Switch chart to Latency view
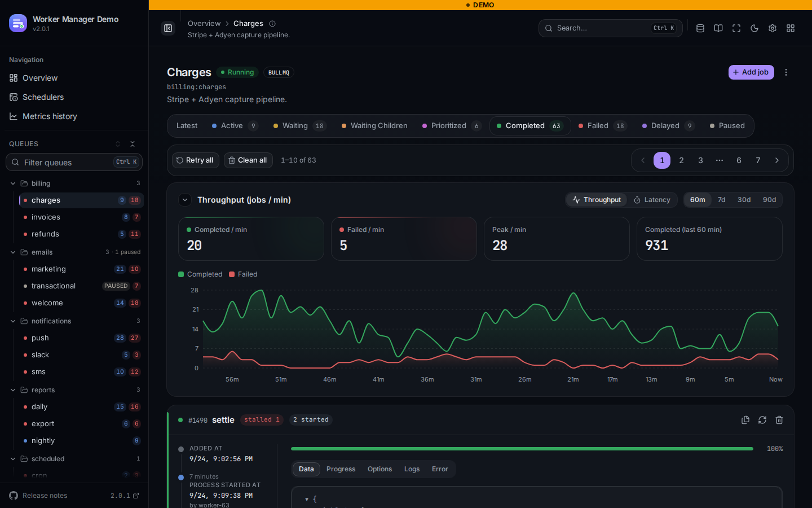This screenshot has width=812, height=508. (652, 200)
